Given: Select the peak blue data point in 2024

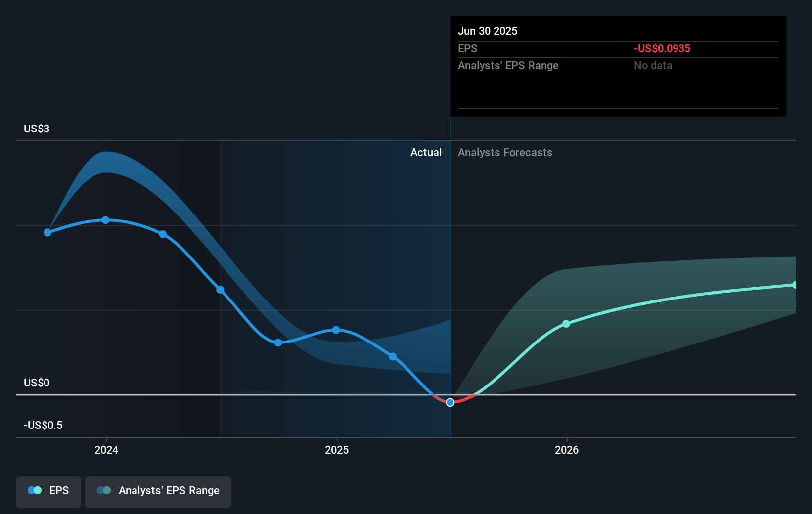Looking at the screenshot, I should pos(106,220).
